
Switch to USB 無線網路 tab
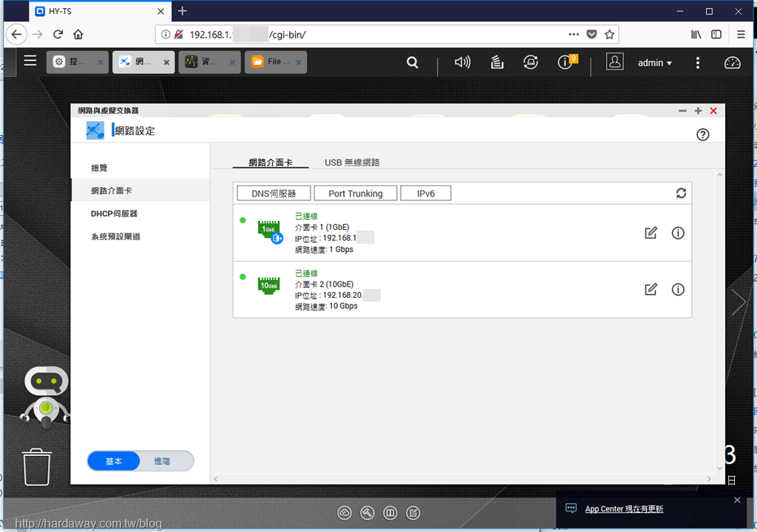pyautogui.click(x=352, y=163)
